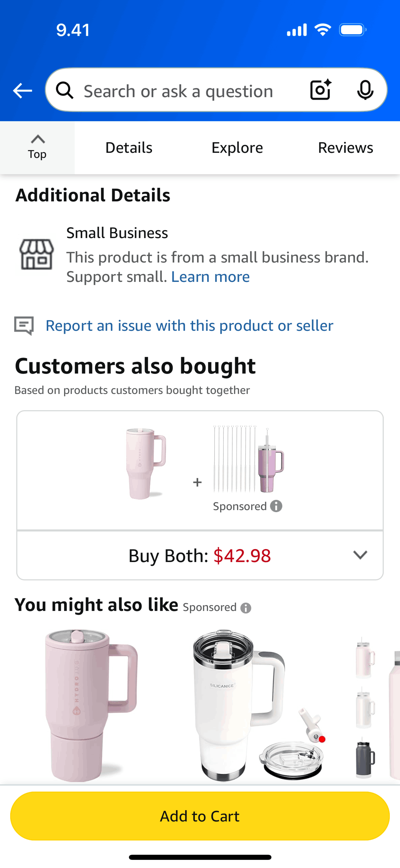The height and width of the screenshot is (868, 400).
Task: Select the sponsored straws and tumbler bundle item
Action: coord(249,459)
